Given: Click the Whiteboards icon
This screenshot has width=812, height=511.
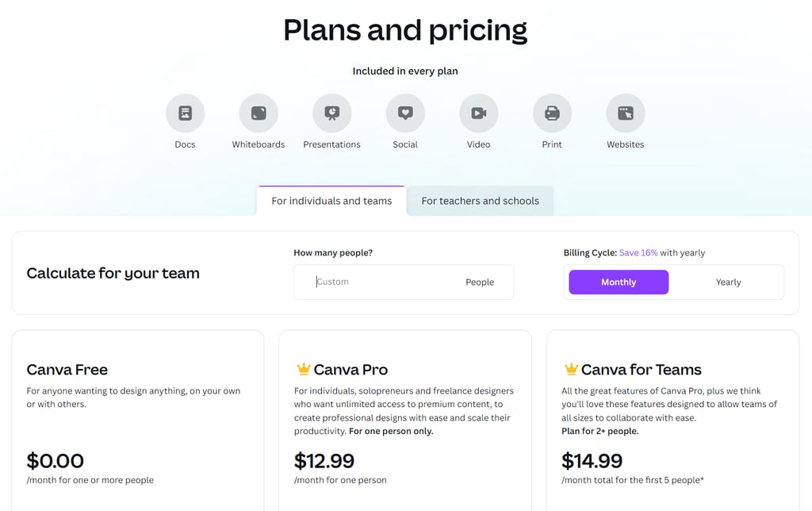Looking at the screenshot, I should (259, 113).
